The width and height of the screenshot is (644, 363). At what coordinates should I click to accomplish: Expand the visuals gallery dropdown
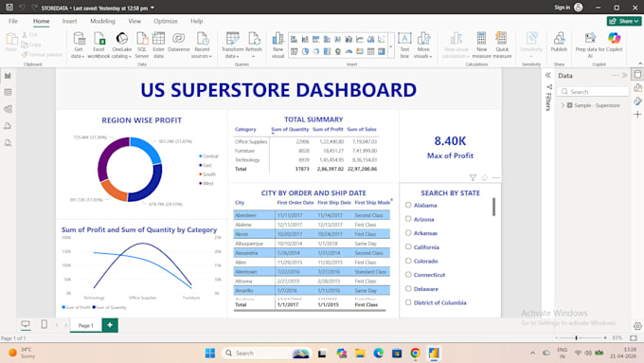click(x=391, y=46)
